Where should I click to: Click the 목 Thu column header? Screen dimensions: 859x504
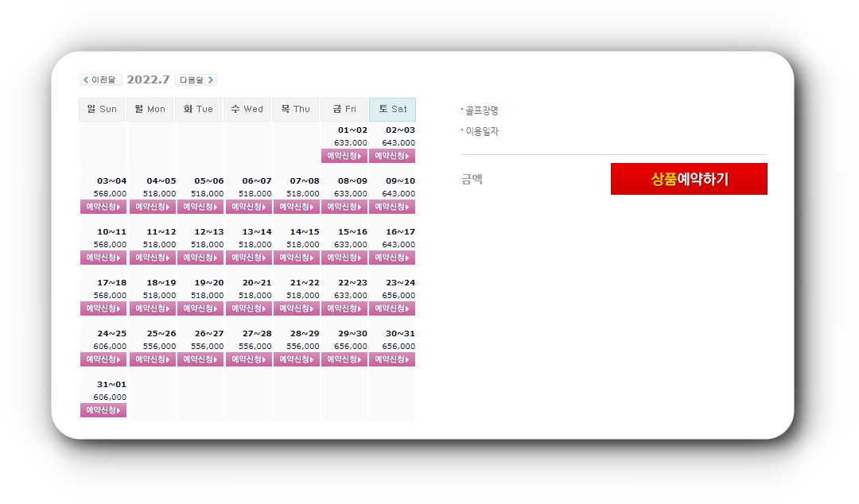coord(295,110)
